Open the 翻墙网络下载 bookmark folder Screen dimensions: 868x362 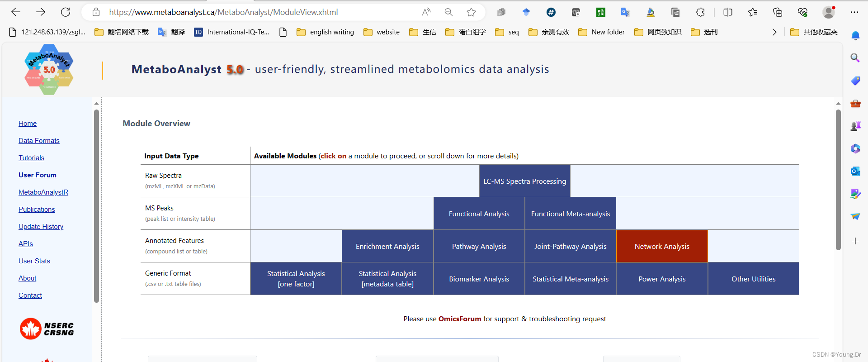tap(122, 32)
